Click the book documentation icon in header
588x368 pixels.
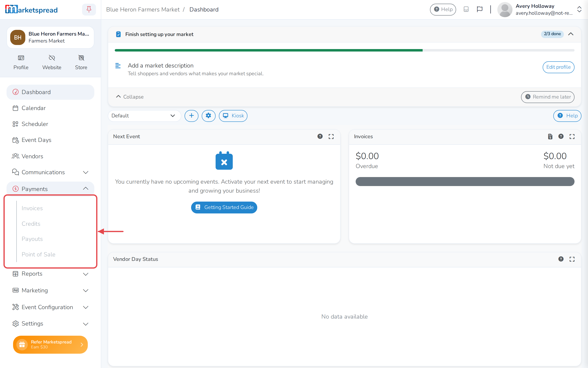point(466,9)
